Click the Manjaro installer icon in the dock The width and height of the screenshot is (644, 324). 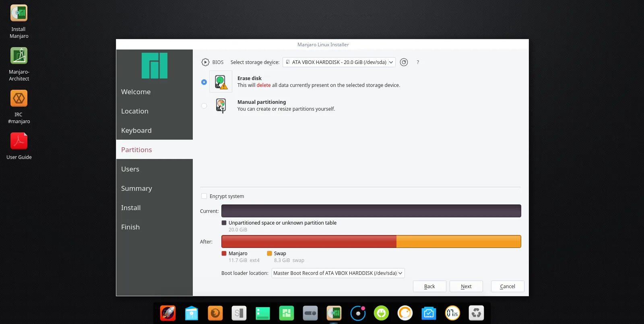pyautogui.click(x=334, y=313)
